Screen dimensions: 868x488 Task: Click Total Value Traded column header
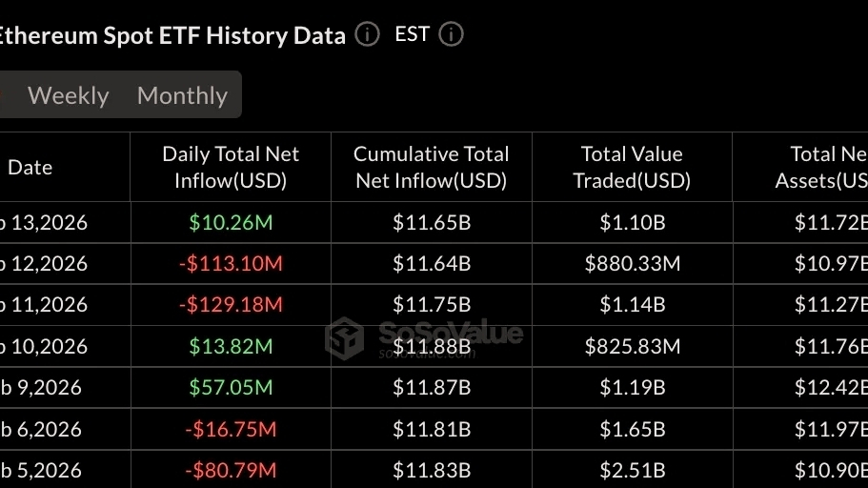(632, 167)
